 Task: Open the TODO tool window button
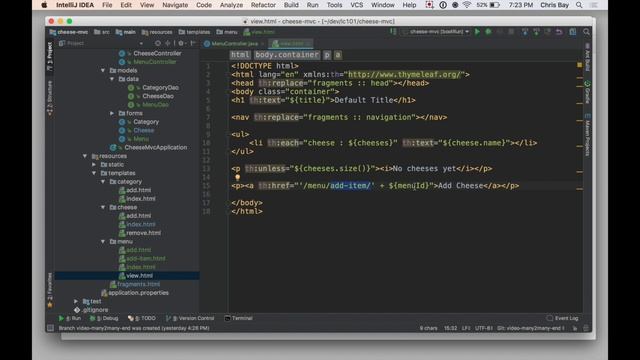click(142, 318)
